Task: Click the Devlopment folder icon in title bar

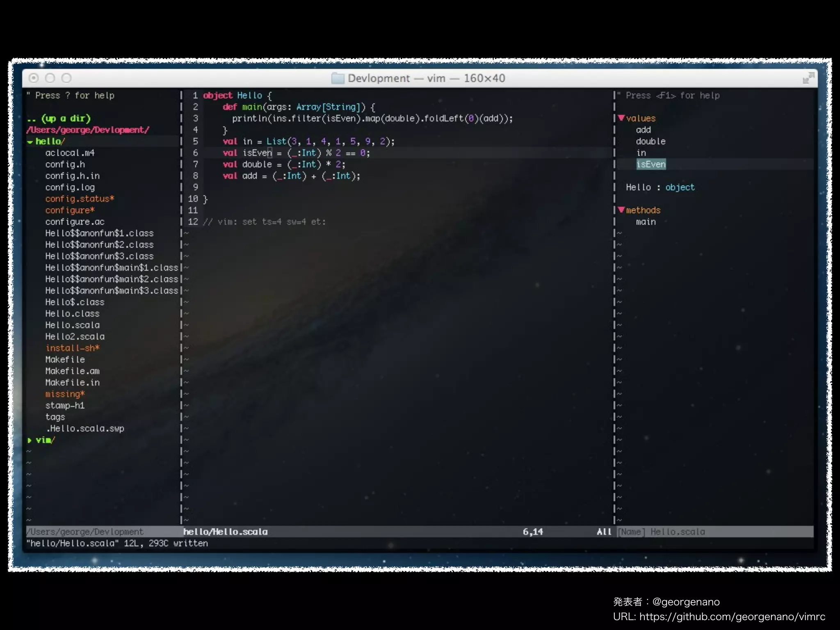Action: [338, 78]
